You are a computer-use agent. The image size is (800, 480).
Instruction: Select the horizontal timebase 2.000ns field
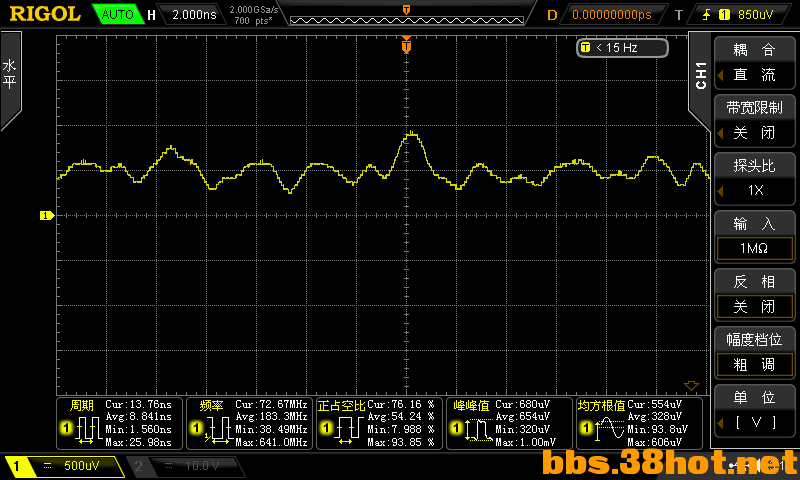194,14
